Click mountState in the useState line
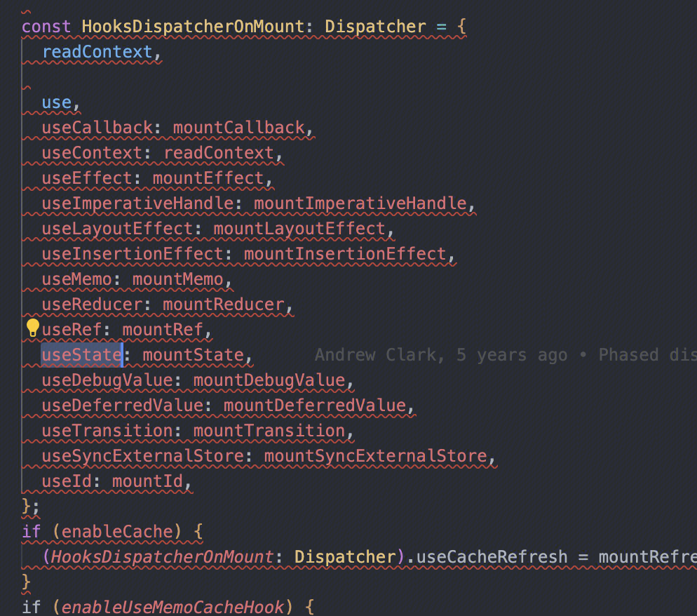 [x=193, y=355]
